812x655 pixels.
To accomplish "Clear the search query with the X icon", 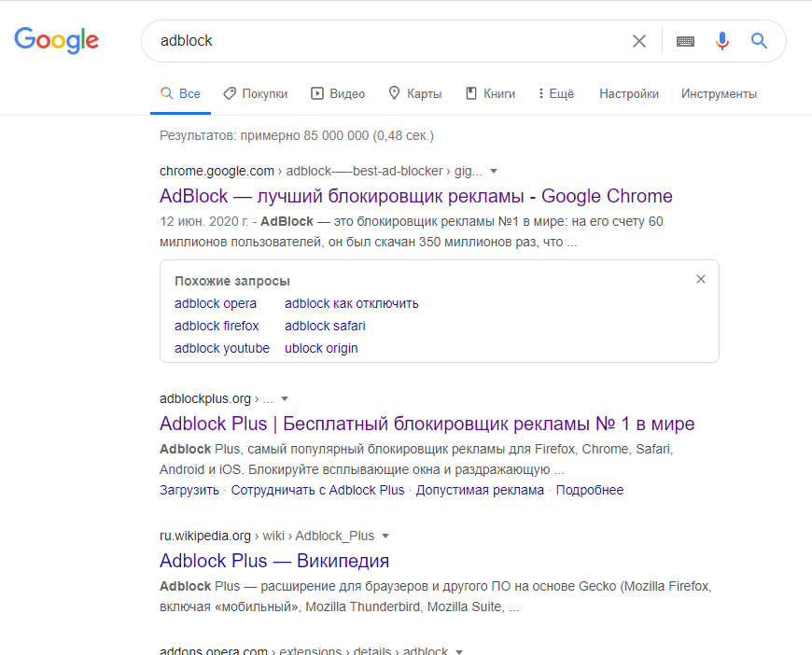I will [x=638, y=41].
